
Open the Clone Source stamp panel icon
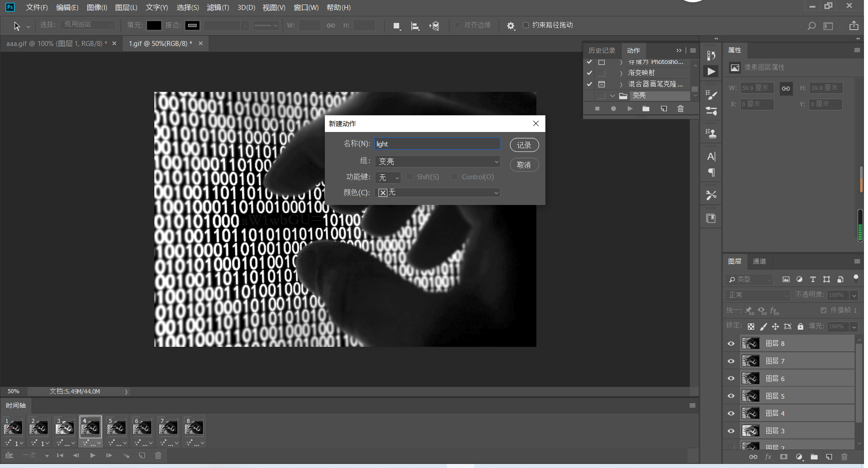[x=711, y=133]
